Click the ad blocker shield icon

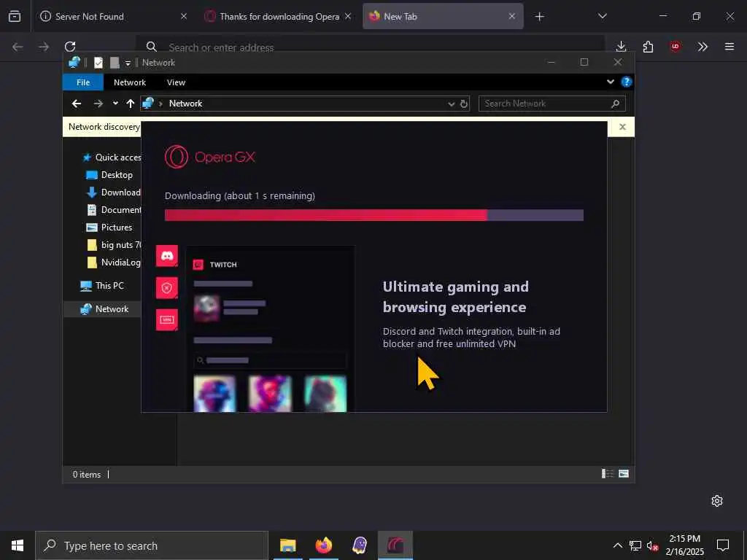167,288
